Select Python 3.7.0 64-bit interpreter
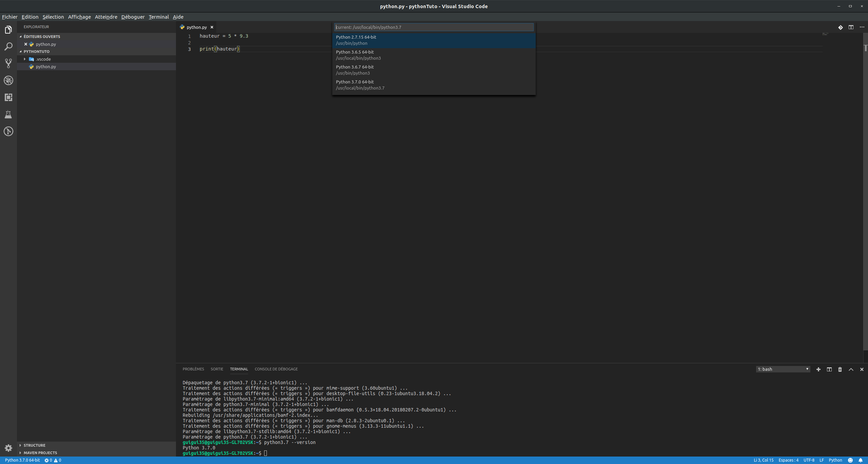The image size is (868, 464). pos(434,85)
